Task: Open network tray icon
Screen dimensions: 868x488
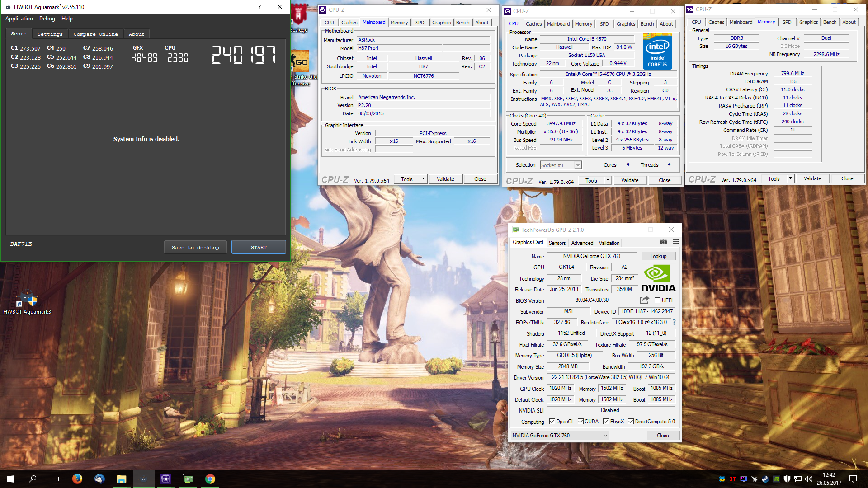Action: pos(798,479)
